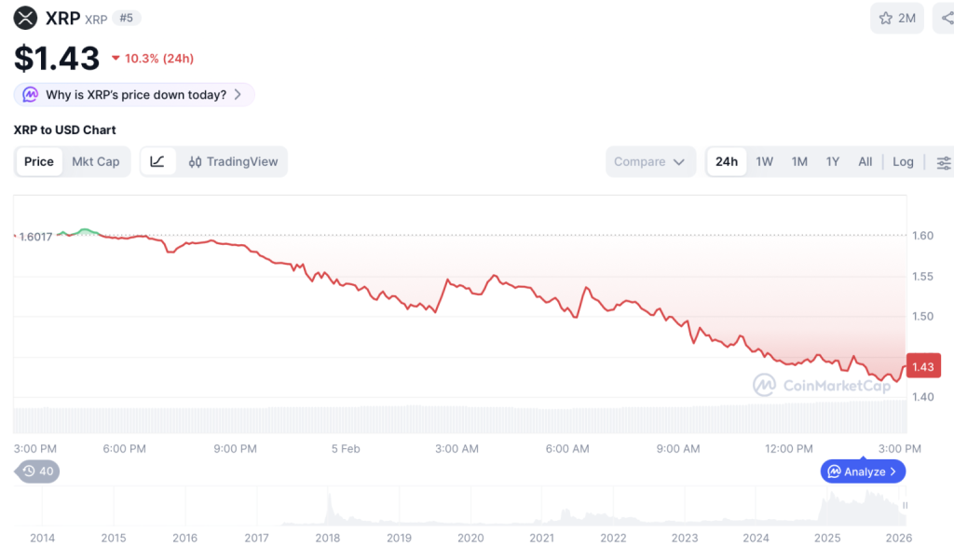Select the 1W time range tab

pyautogui.click(x=764, y=161)
